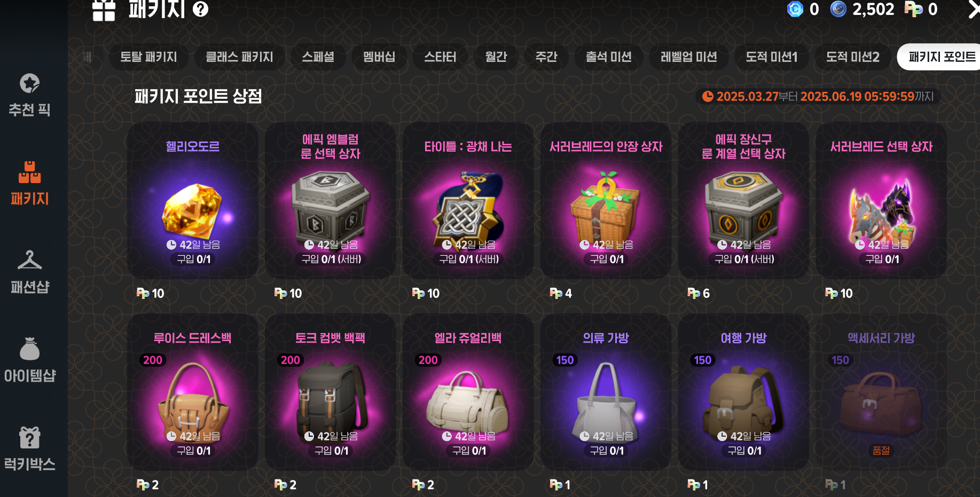The height and width of the screenshot is (497, 980).
Task: Click the blue gem currency icon
Action: (795, 9)
